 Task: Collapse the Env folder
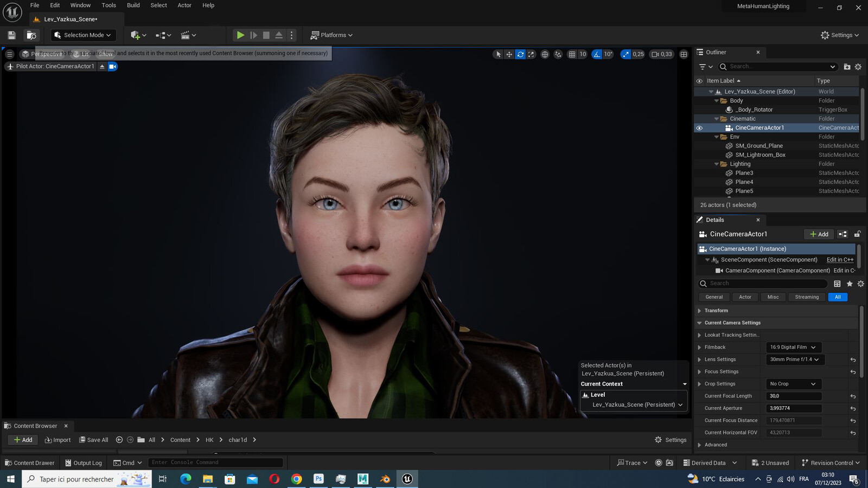[x=717, y=137]
